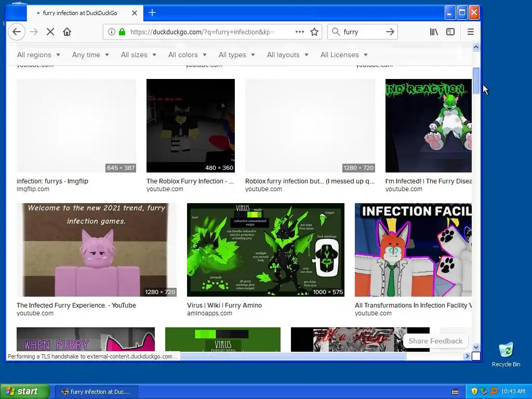The height and width of the screenshot is (399, 532).
Task: Select the dark Roblox 480 × 360 thumbnail
Action: coord(190,126)
